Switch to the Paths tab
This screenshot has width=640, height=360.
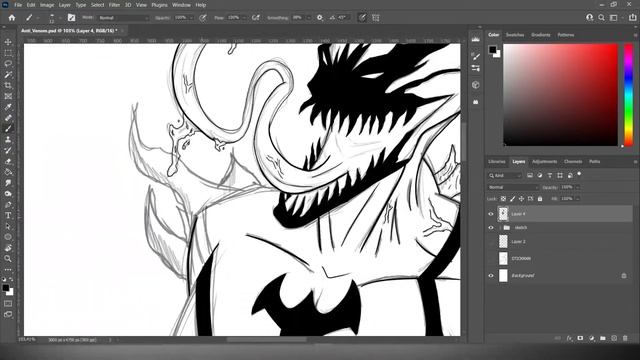(594, 162)
